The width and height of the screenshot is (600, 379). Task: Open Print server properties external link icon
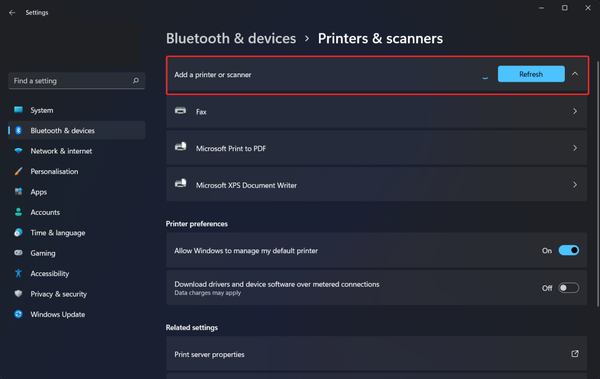[575, 354]
